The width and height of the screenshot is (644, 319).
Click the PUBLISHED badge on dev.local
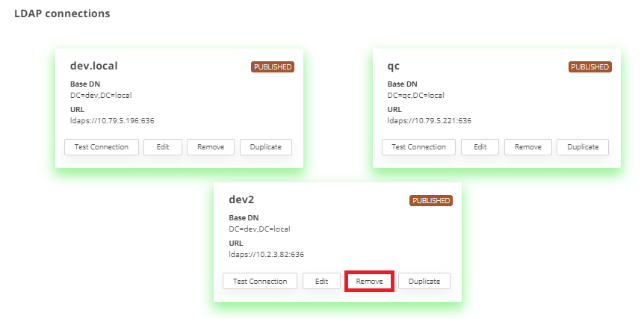273,67
